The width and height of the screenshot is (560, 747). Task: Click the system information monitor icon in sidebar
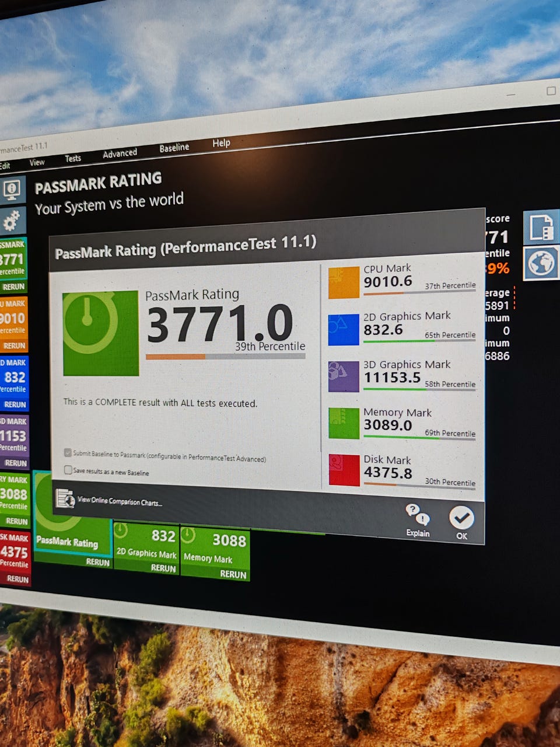12,190
